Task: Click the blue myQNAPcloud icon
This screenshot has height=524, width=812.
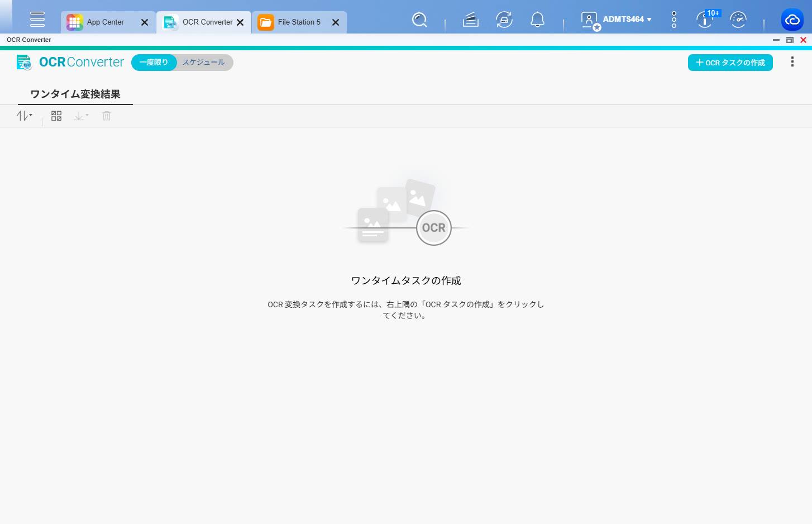Action: coord(792,20)
